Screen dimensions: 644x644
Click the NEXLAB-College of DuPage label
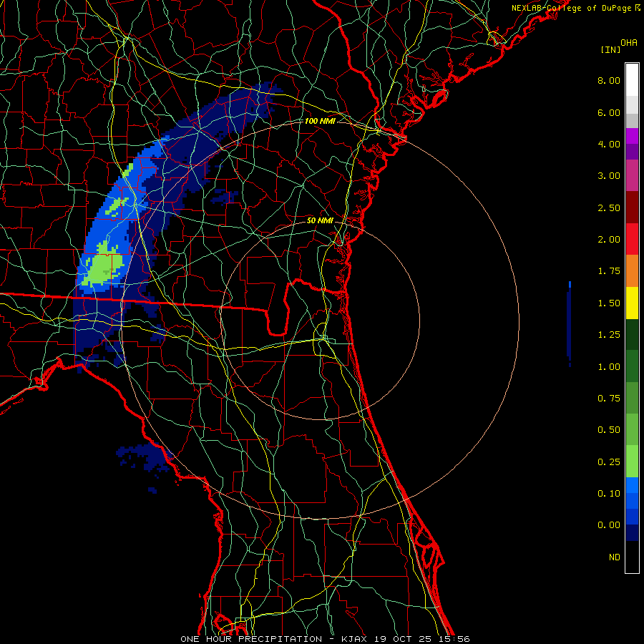click(x=576, y=8)
